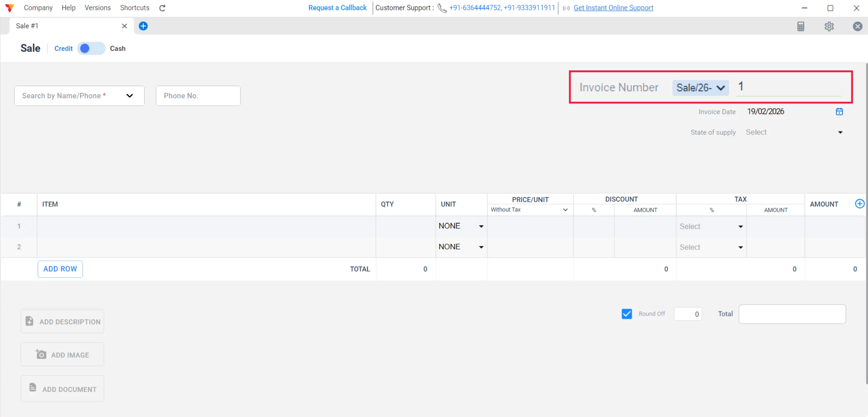
Task: Uncheck the Round Off checkbox
Action: [627, 314]
